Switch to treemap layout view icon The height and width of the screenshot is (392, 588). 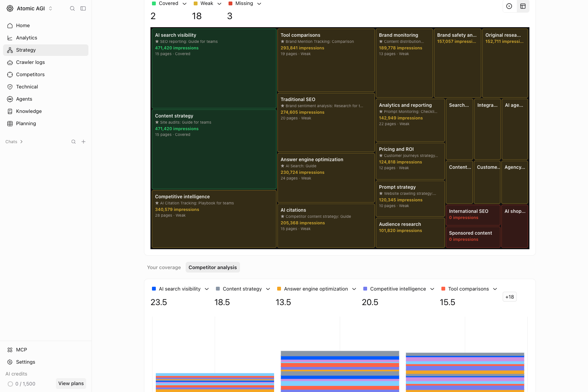523,6
